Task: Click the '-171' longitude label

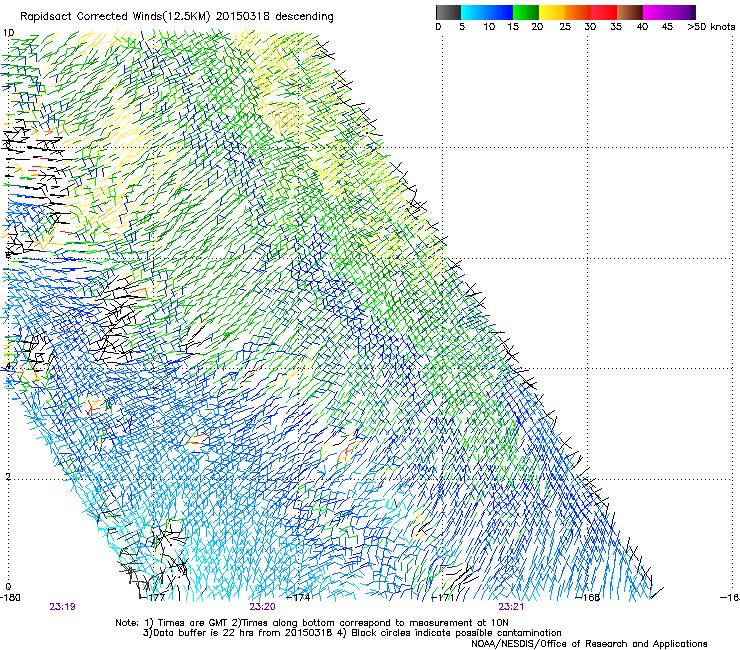Action: click(444, 598)
